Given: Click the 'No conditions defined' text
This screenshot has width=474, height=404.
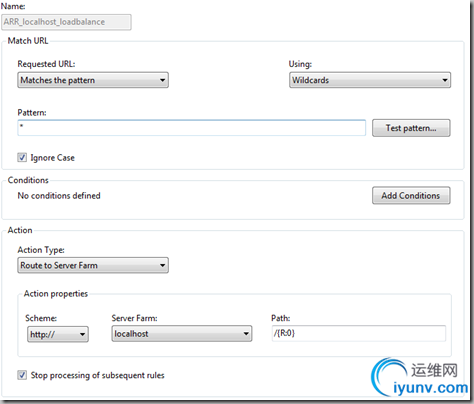Looking at the screenshot, I should tap(59, 196).
